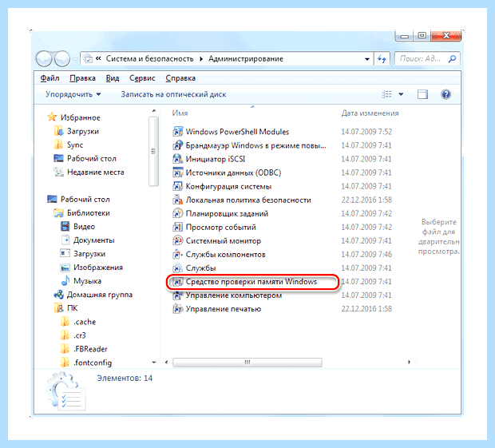The image size is (495, 448).
Task: Click the Планировщик заданий icon
Action: click(x=177, y=213)
